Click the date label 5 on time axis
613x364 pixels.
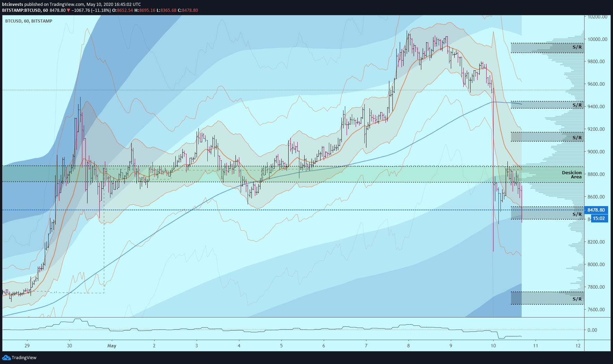coord(281,346)
